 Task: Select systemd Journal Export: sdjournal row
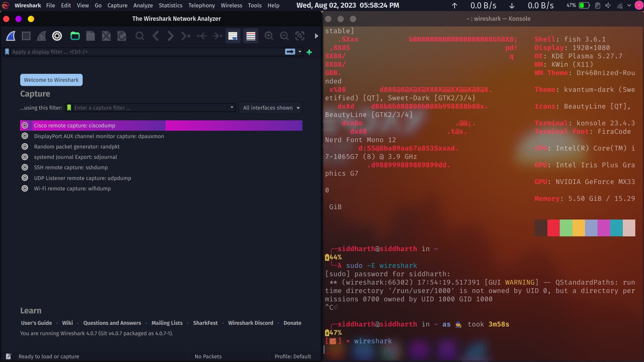click(x=161, y=157)
